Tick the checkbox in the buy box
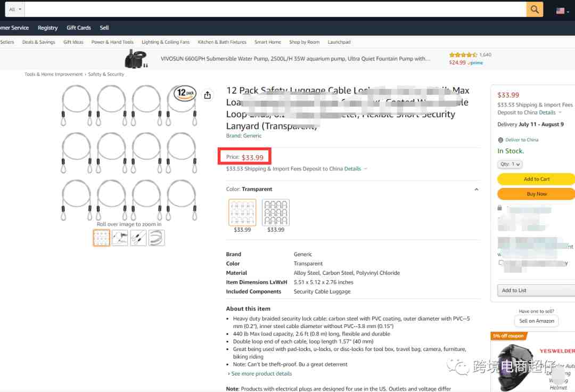Image resolution: width=575 pixels, height=392 pixels. pos(500,263)
